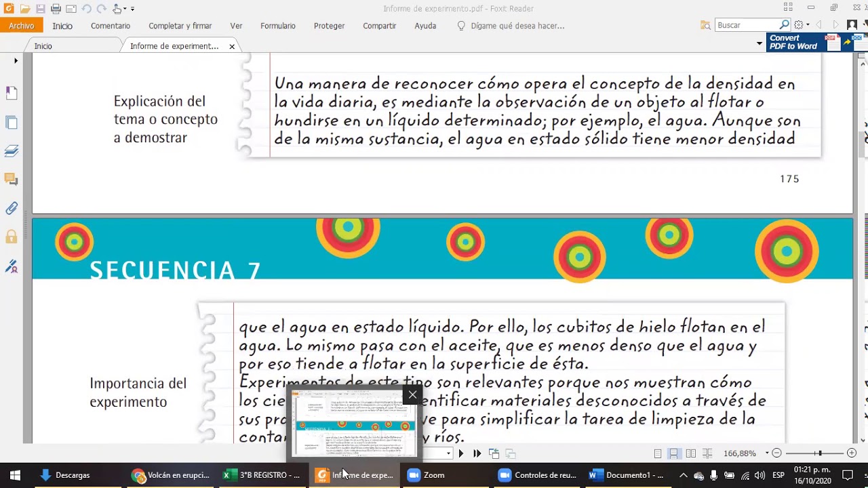This screenshot has width=868, height=488.
Task: Go to the next page arrow
Action: pyautogui.click(x=461, y=453)
